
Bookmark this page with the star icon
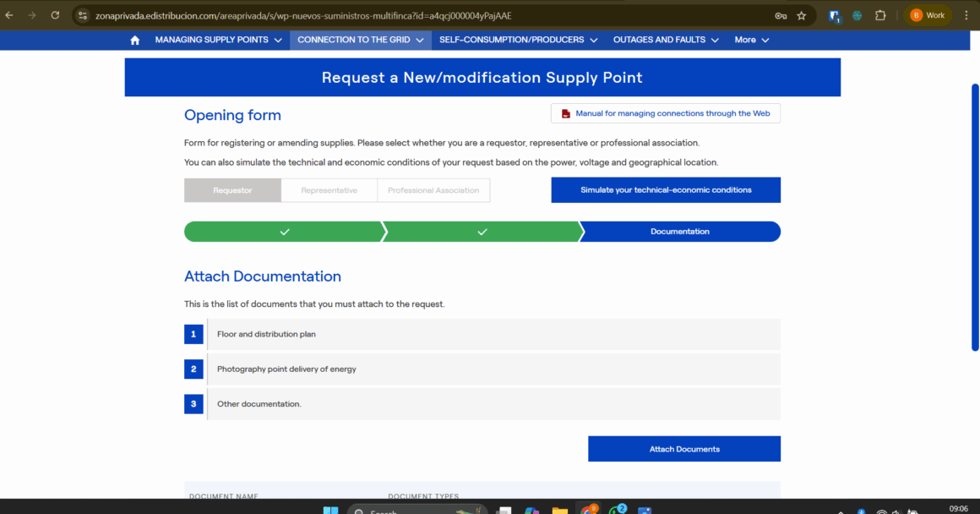pyautogui.click(x=801, y=15)
